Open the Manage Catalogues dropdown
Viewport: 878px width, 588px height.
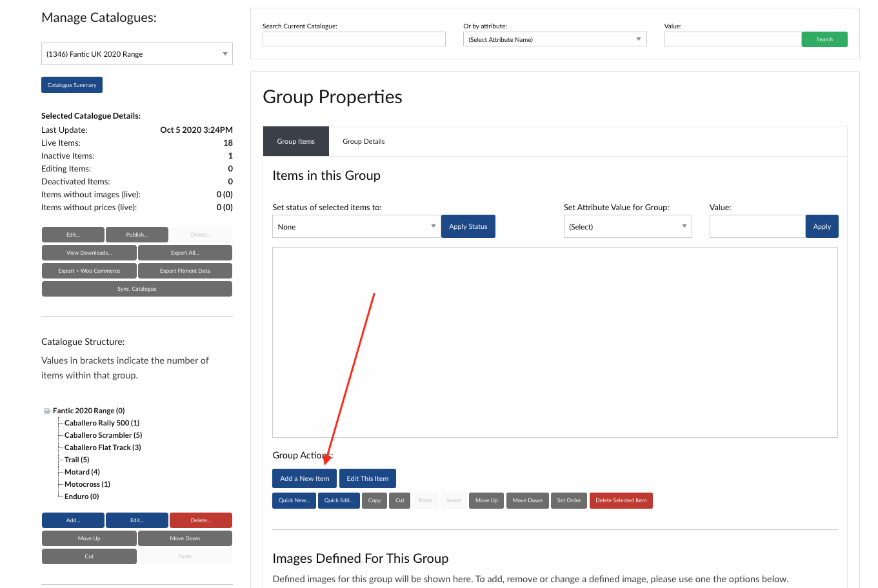(137, 54)
